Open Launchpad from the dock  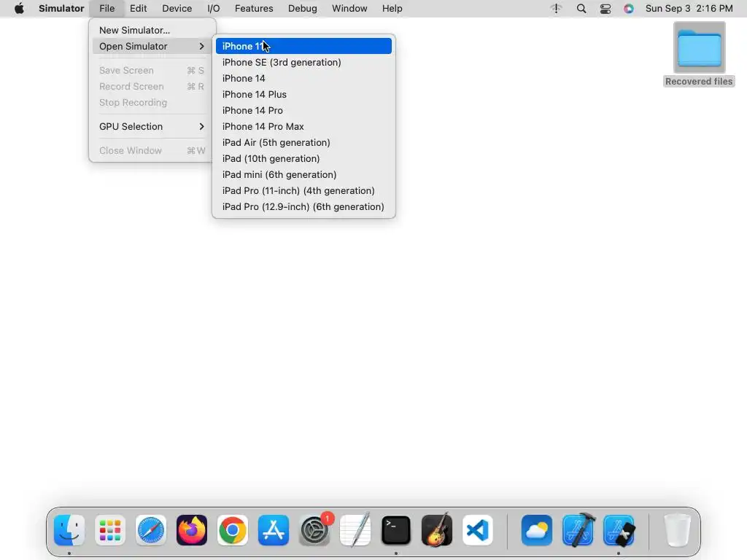pyautogui.click(x=110, y=530)
